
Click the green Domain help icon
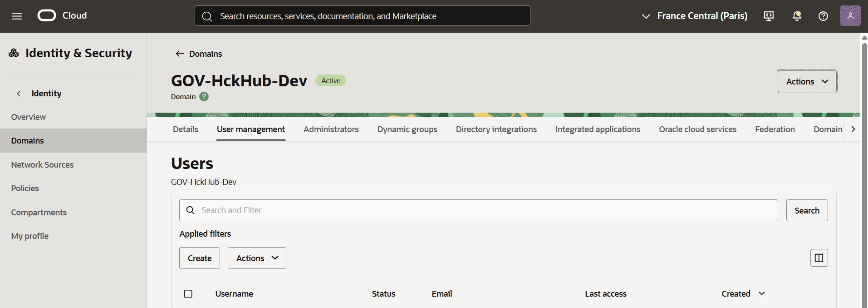(x=204, y=96)
